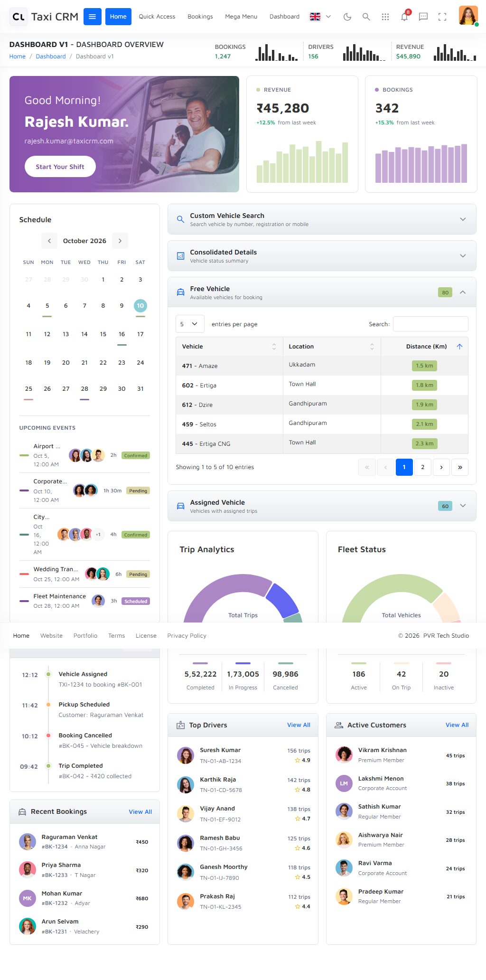Open user profile avatar menu
This screenshot has height=980, width=486.
point(468,16)
